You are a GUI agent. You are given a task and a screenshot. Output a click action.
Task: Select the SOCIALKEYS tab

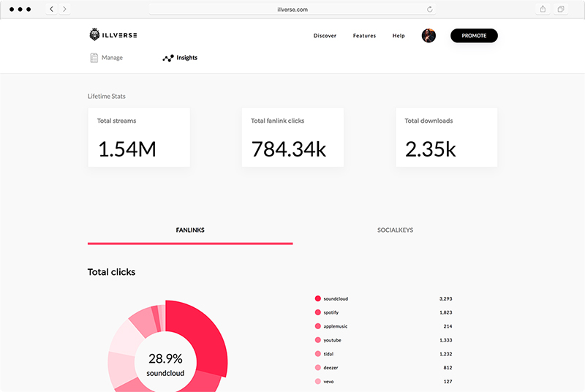point(395,230)
